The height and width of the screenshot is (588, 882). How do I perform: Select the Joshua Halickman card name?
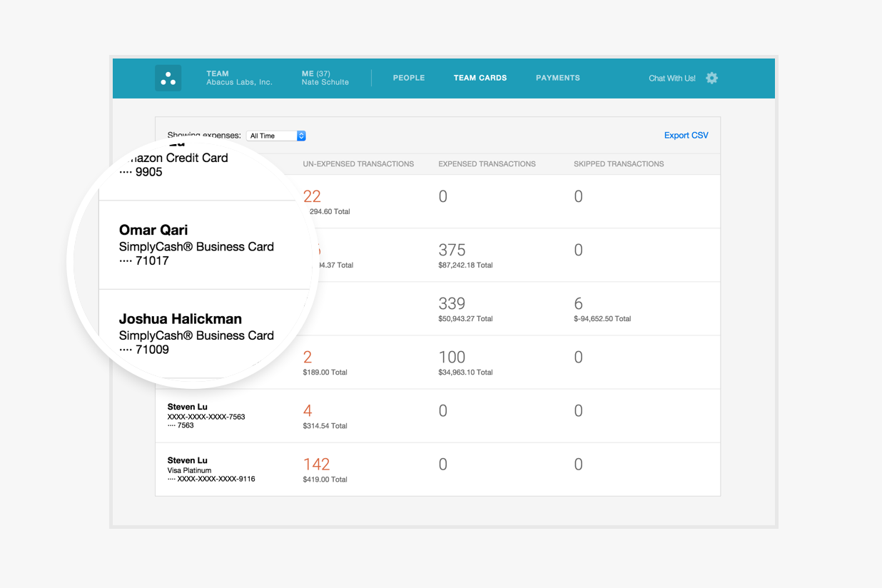[x=181, y=319]
